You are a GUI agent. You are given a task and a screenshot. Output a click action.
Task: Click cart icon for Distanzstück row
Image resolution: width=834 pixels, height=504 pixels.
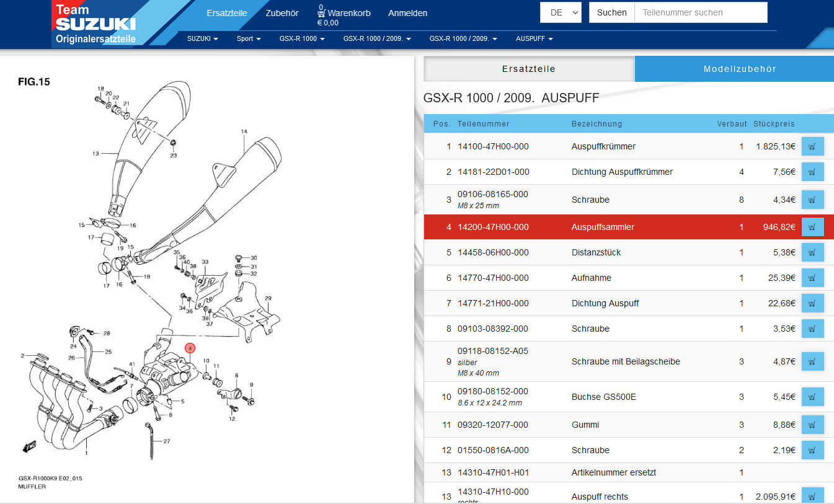click(812, 252)
